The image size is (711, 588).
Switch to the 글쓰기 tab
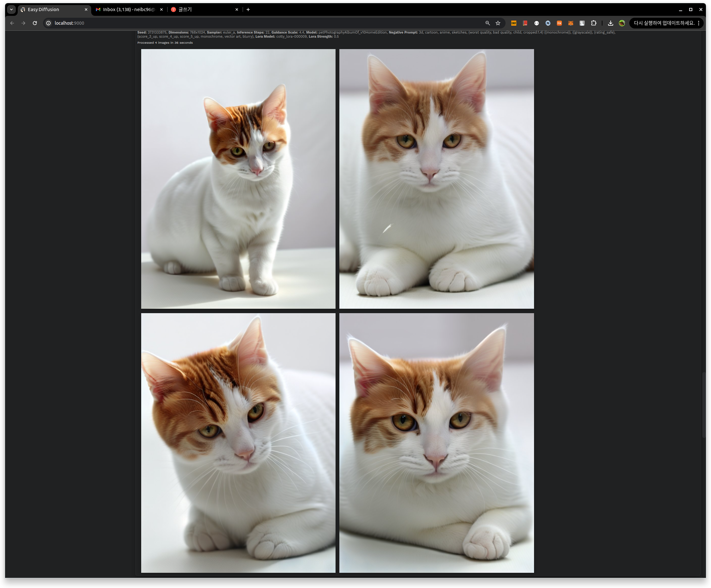pos(203,9)
